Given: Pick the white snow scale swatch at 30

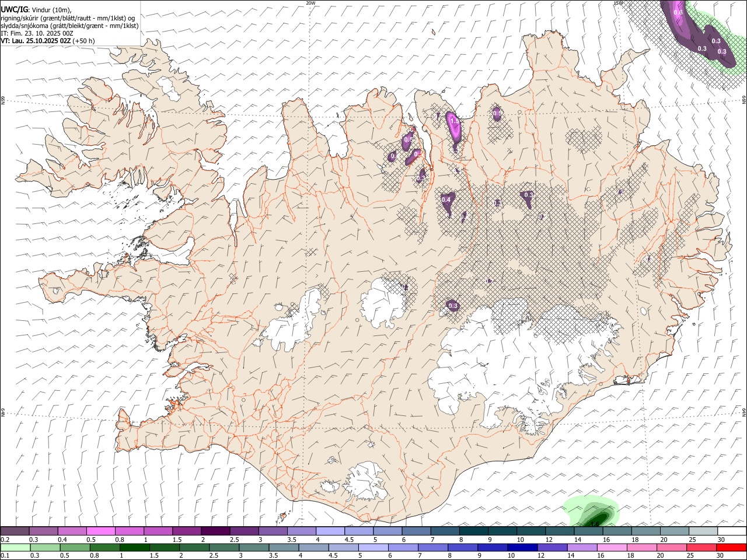Looking at the screenshot, I should [x=731, y=531].
